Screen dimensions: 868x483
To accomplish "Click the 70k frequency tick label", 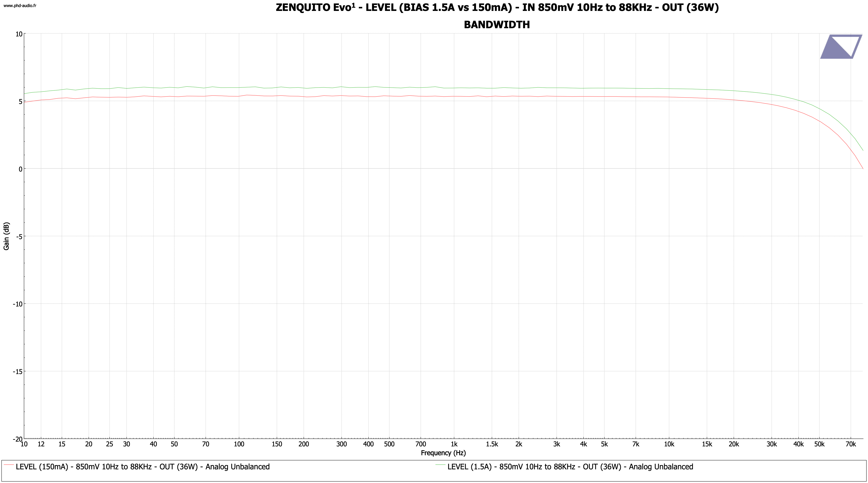I will [x=850, y=444].
